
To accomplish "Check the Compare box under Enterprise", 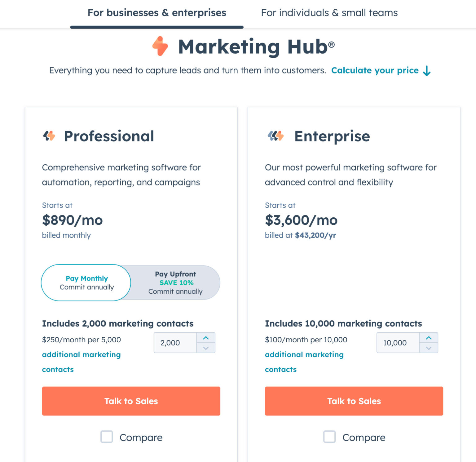I will (x=329, y=437).
